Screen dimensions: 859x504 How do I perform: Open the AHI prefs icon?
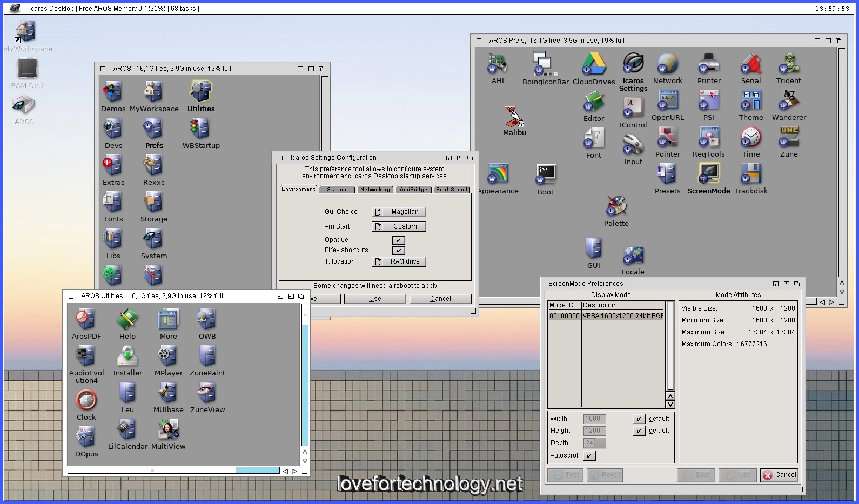click(x=498, y=64)
